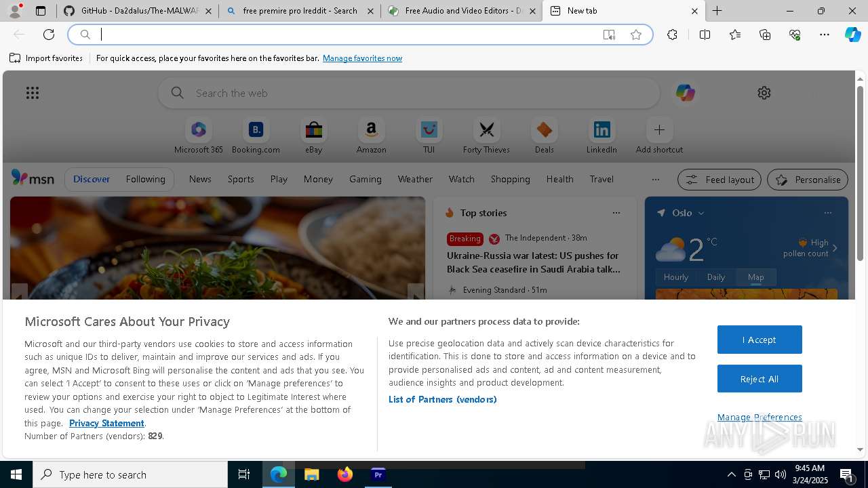Viewport: 868px width, 488px height.
Task: Show more MSN categories ellipsis
Action: pos(655,180)
